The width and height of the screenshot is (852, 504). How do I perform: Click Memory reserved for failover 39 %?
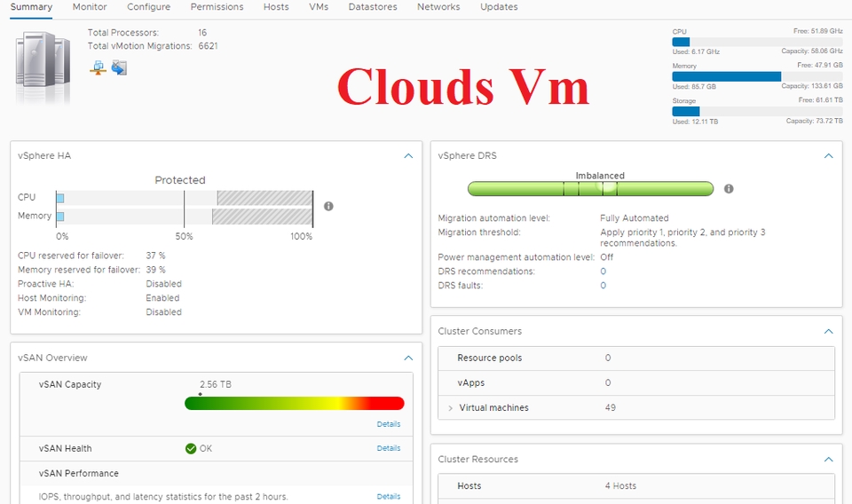pyautogui.click(x=155, y=270)
